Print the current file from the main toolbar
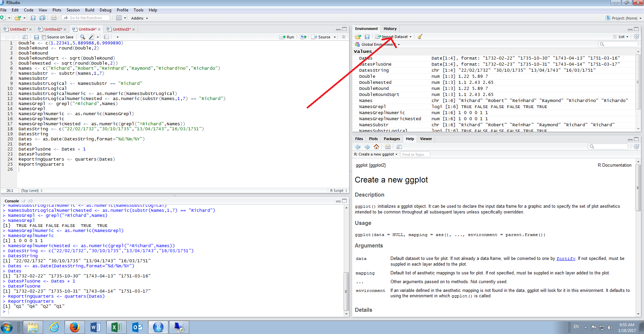Image resolution: width=644 pixels, height=334 pixels. point(54,18)
